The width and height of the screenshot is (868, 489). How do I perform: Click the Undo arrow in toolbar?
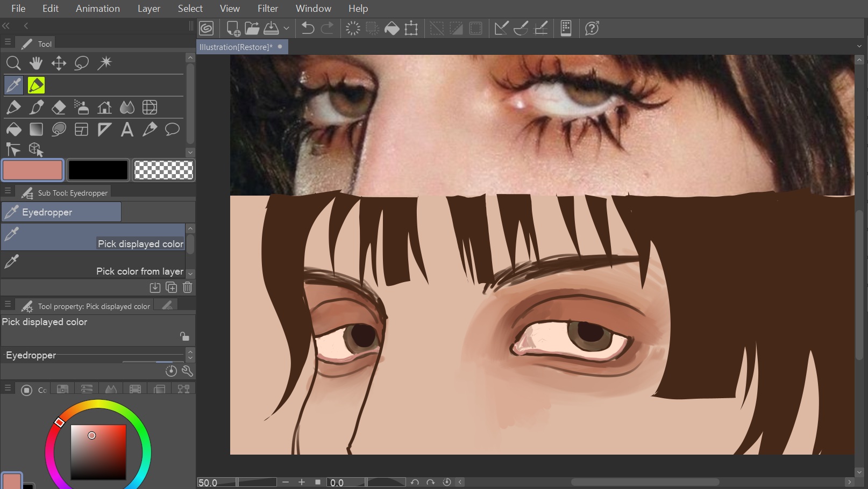(308, 28)
